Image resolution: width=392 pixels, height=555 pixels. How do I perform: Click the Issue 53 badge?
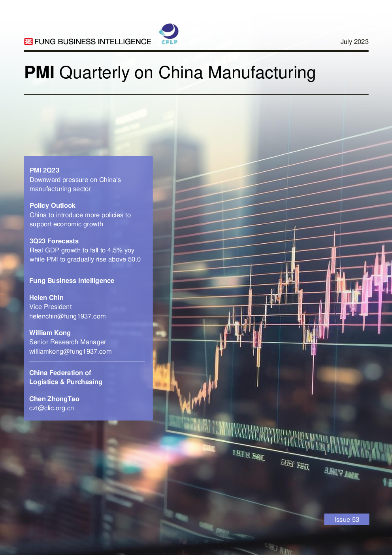click(x=347, y=519)
